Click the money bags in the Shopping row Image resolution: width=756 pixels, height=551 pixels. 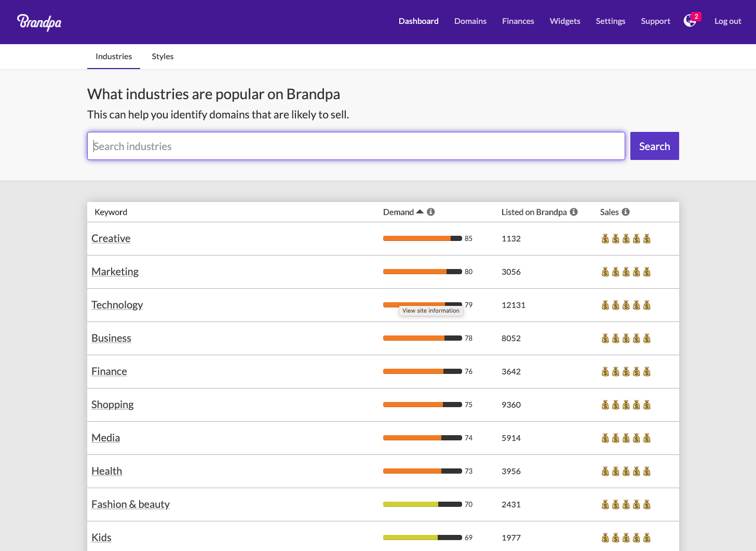click(x=626, y=405)
